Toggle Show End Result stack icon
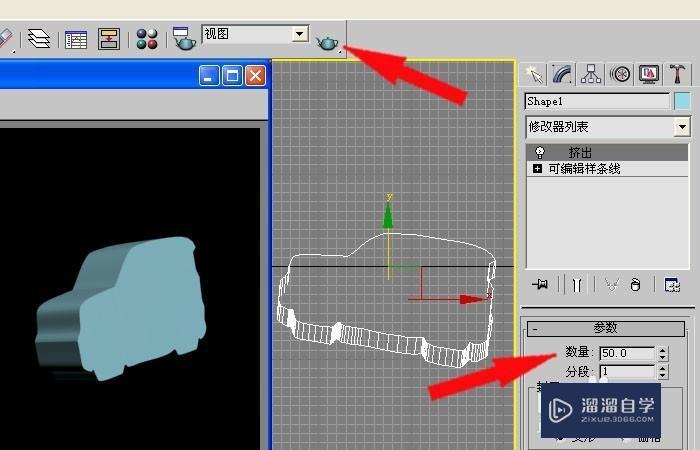 tap(576, 285)
